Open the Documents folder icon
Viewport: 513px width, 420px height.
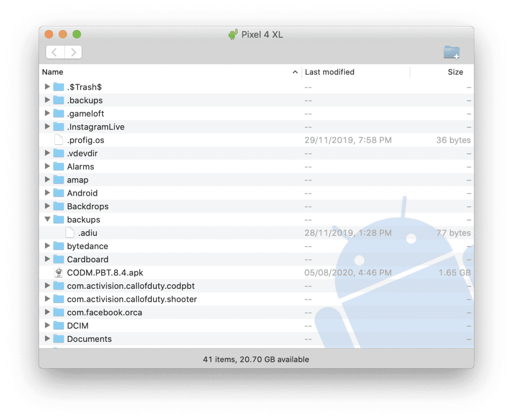[59, 339]
